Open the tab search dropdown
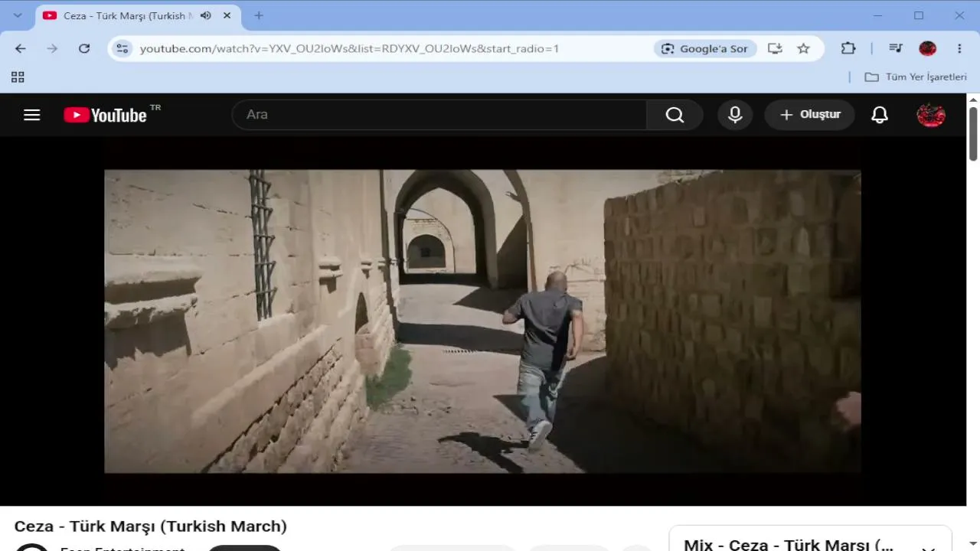980x551 pixels. tap(18, 15)
